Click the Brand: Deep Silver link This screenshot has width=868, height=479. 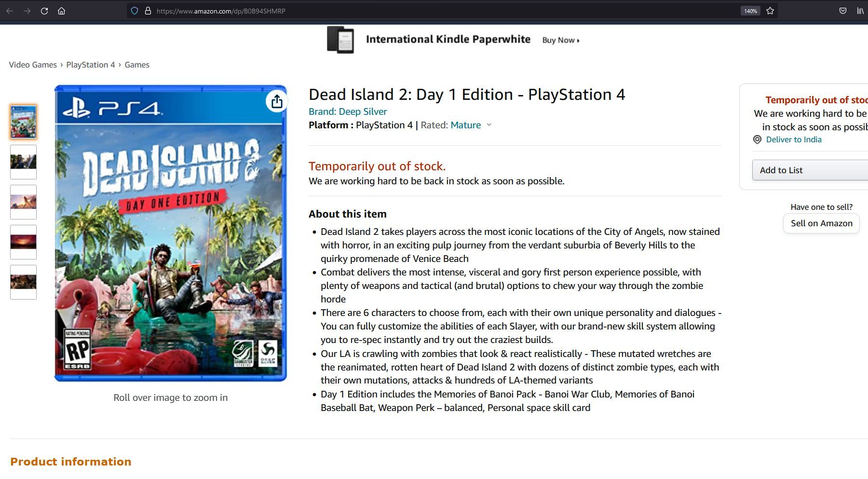[x=348, y=111]
